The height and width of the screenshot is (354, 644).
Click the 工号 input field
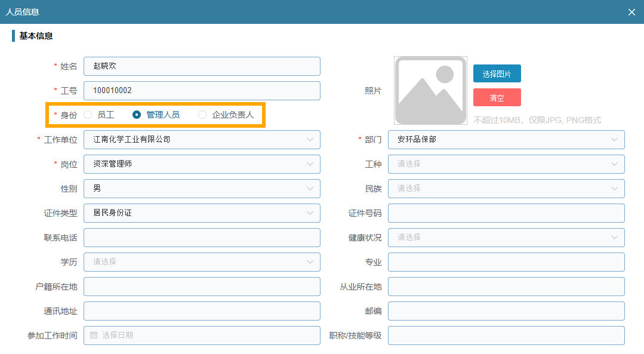(x=202, y=91)
